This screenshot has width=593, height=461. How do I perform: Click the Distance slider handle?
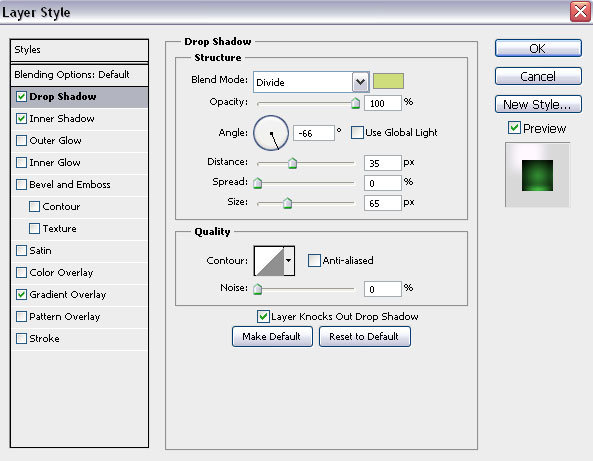pos(292,163)
